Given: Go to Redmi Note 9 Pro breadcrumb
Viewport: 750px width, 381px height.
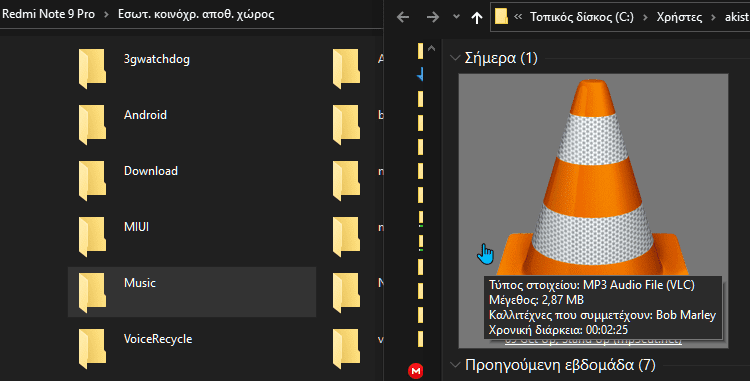Looking at the screenshot, I should coord(48,14).
